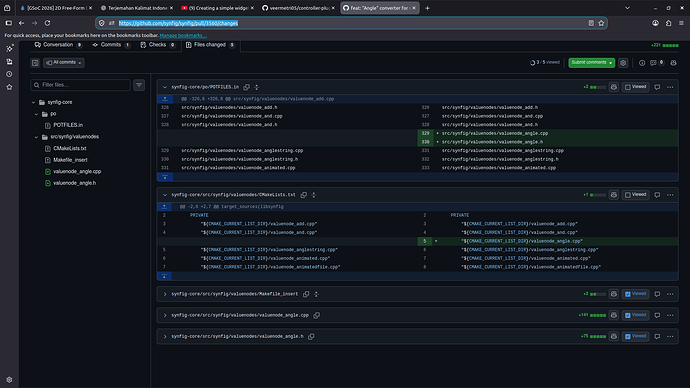Copy the Makefile_insert file path
Screen dimensions: 690x388
pyautogui.click(x=306, y=294)
